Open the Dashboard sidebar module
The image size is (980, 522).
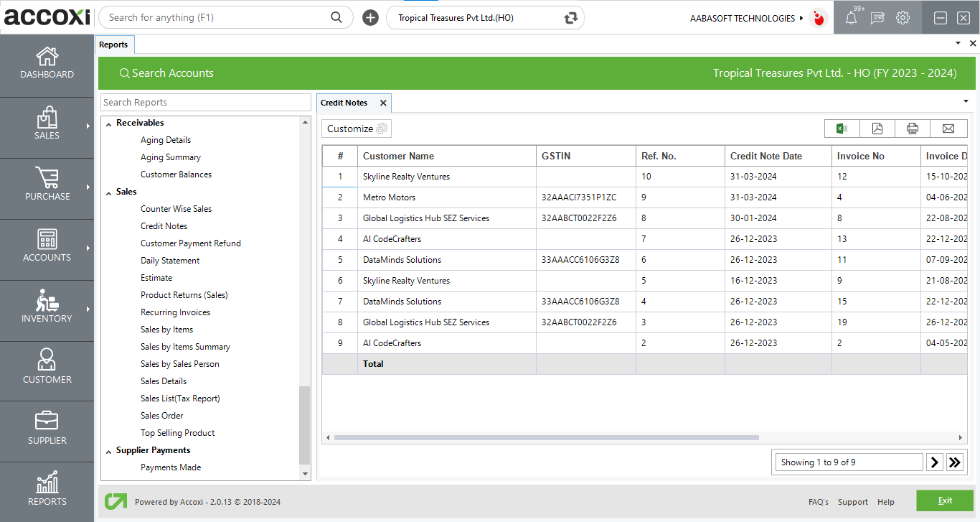click(47, 63)
